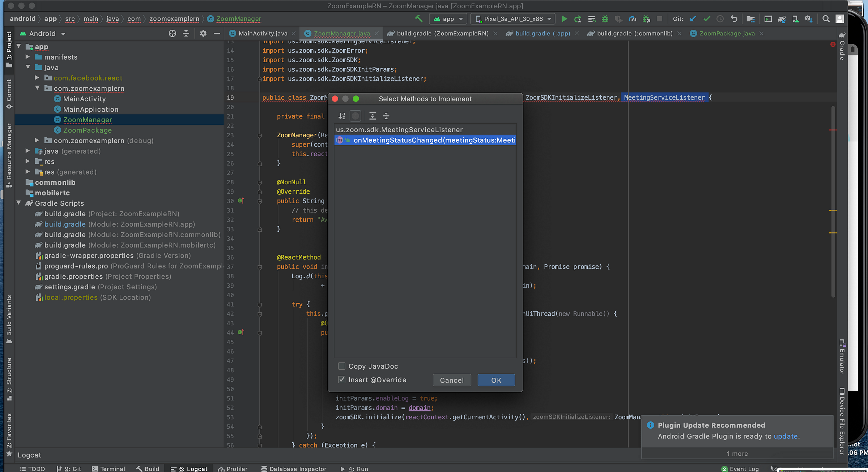
Task: Select the onMeetingStatusChanged method entry
Action: [434, 140]
